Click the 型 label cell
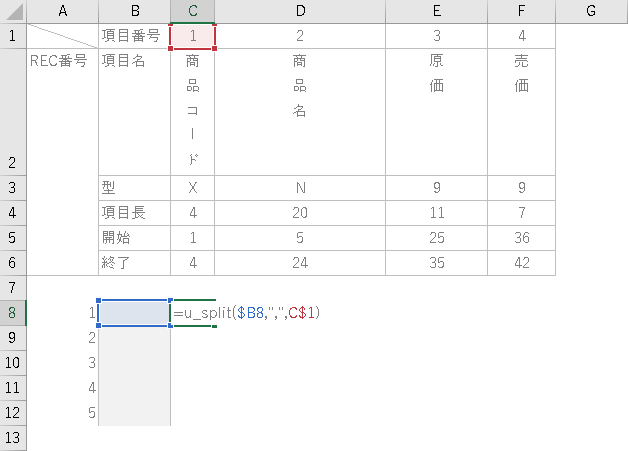This screenshot has width=628, height=451. [135, 188]
